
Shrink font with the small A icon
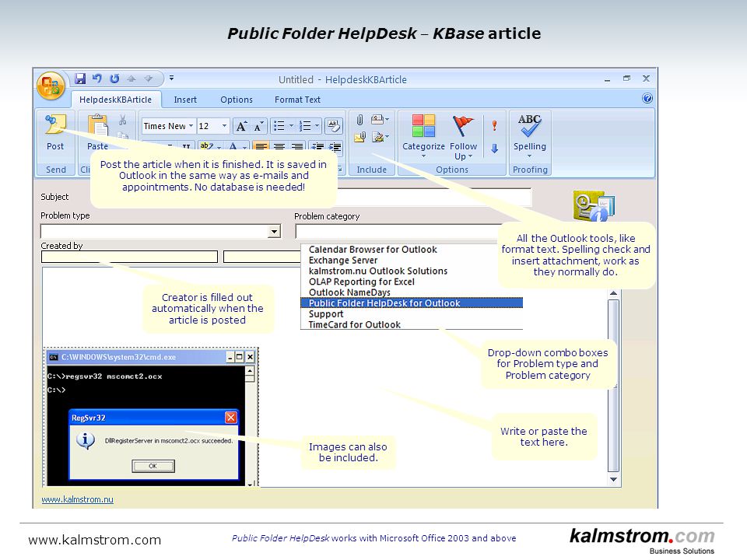(x=258, y=126)
